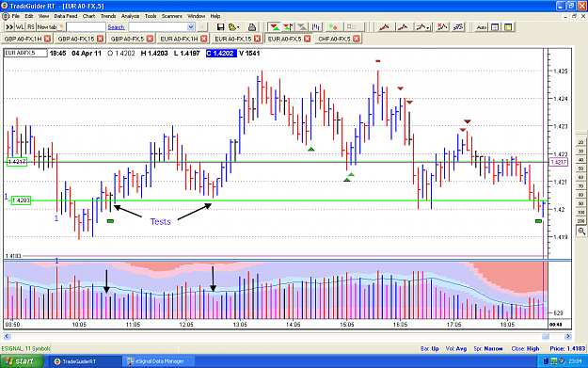The image size is (588, 368).
Task: Create a new tab with New tab
Action: [50, 27]
